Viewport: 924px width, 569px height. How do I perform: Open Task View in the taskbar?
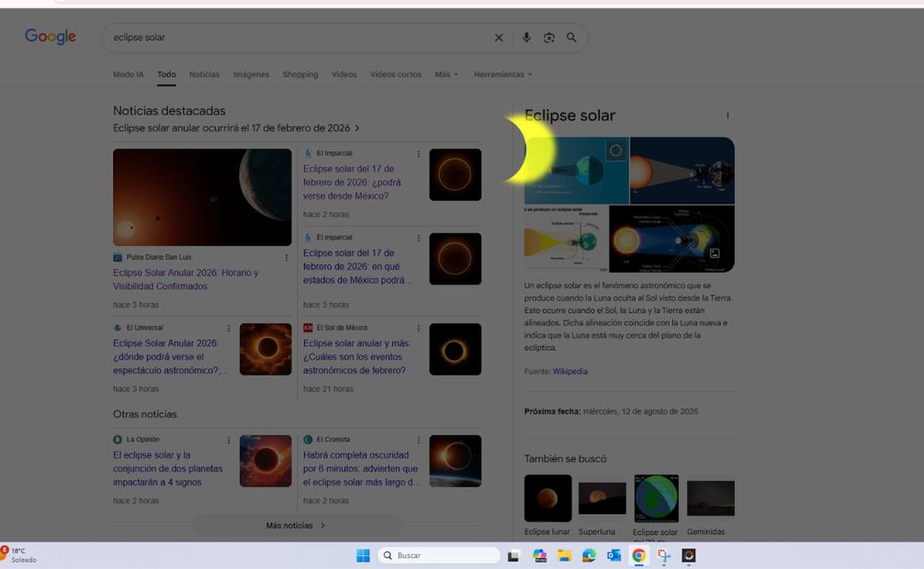pyautogui.click(x=513, y=555)
